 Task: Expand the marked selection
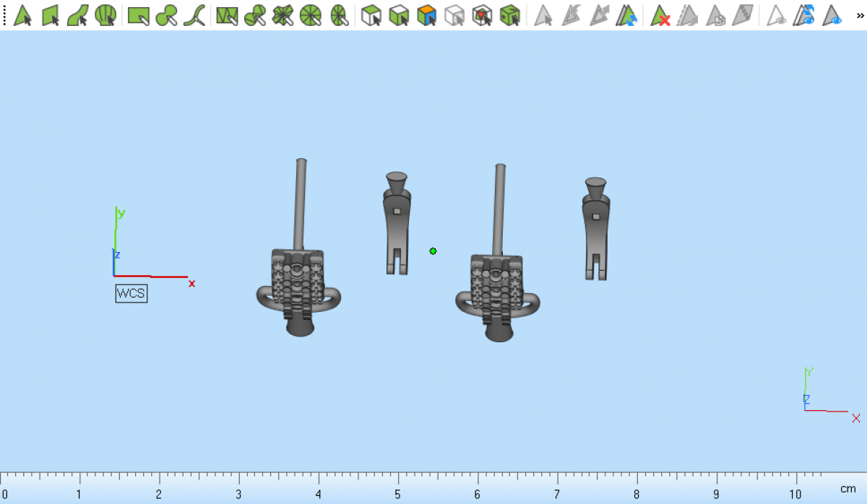click(598, 15)
